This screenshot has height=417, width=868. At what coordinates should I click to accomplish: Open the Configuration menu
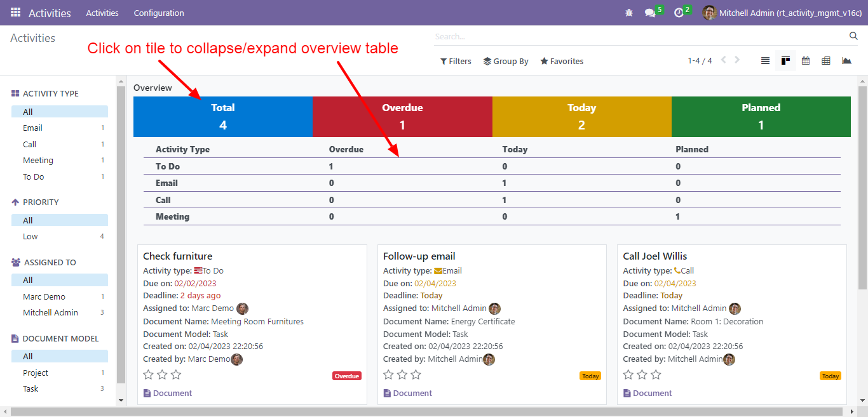click(159, 13)
